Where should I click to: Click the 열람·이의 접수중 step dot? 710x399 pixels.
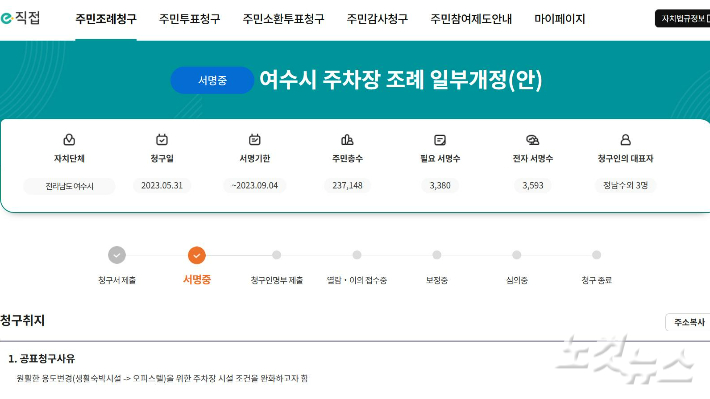(x=357, y=255)
